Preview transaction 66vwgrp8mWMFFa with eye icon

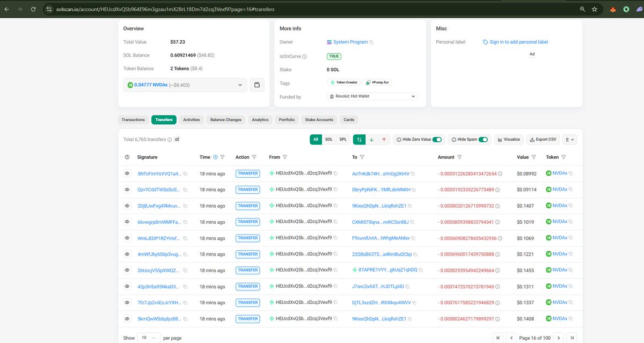pyautogui.click(x=127, y=222)
